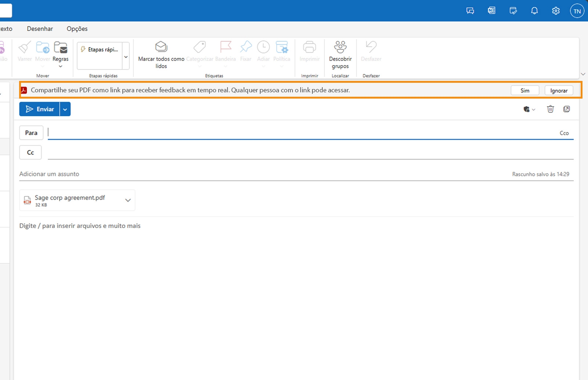
Task: Click Sim to share PDF as link
Action: point(525,90)
